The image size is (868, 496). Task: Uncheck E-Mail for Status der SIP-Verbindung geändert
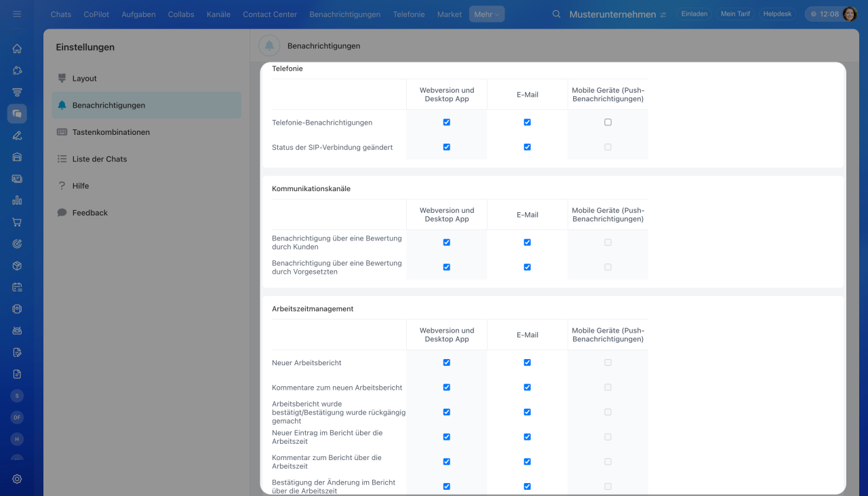[x=527, y=147]
